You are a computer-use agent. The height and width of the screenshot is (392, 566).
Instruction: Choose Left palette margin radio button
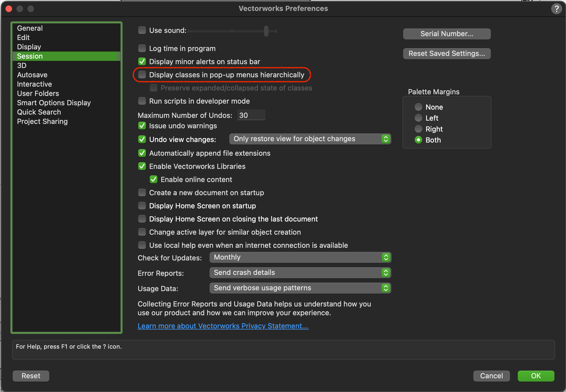[x=418, y=118]
